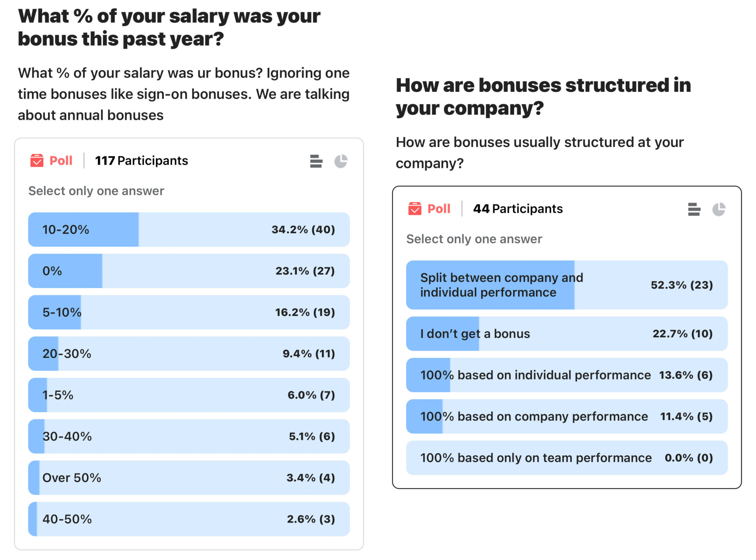
Task: Select the "40-50%" poll answer
Action: (x=189, y=519)
